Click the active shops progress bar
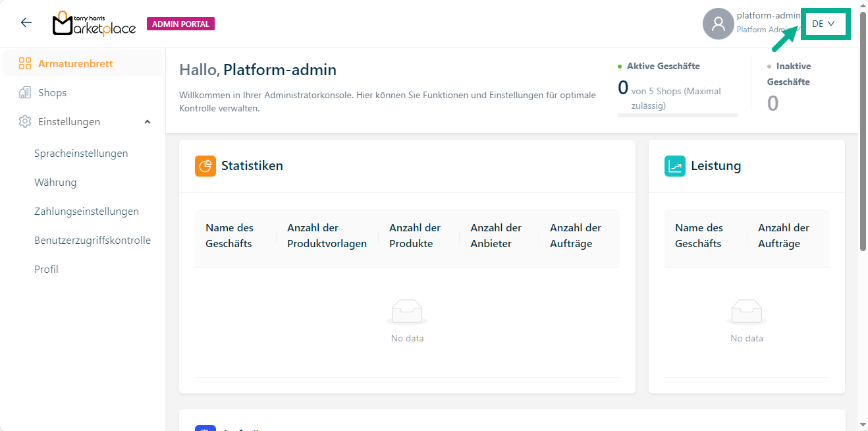The height and width of the screenshot is (431, 868). pyautogui.click(x=677, y=115)
